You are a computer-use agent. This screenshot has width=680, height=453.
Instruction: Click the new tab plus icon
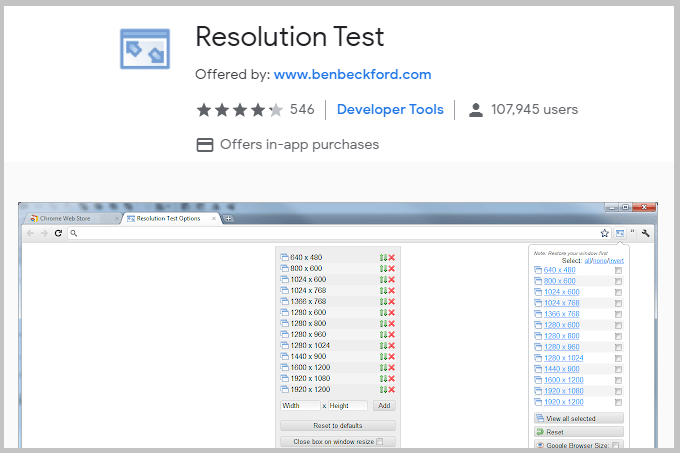(228, 217)
